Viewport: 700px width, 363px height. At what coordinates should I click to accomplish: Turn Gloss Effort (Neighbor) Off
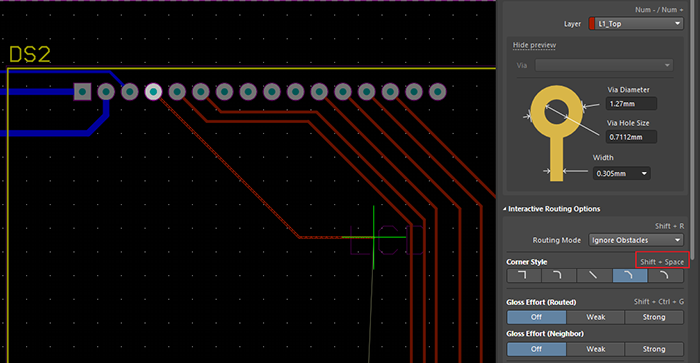point(536,349)
